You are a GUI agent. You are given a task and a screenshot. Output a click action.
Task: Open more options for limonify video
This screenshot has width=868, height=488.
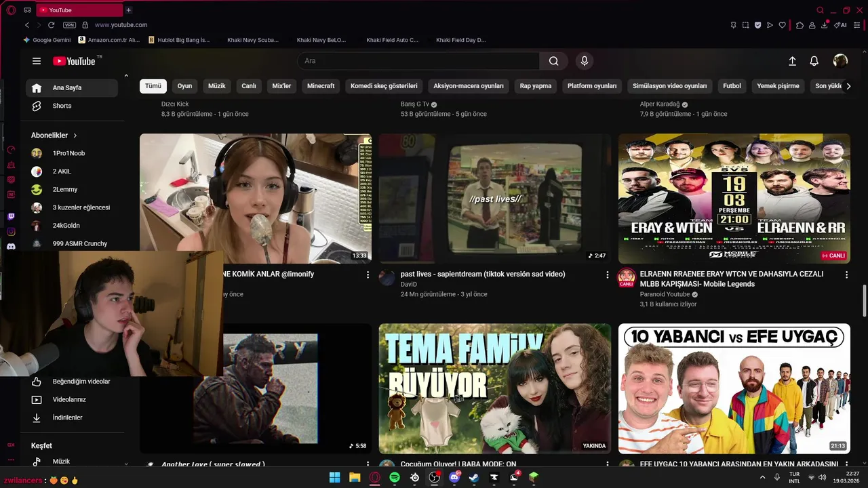click(368, 274)
